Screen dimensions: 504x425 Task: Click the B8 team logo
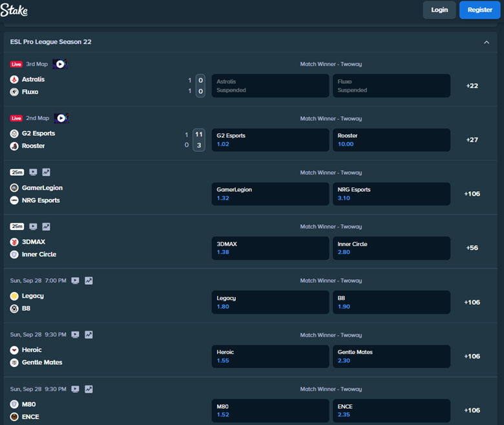click(14, 308)
